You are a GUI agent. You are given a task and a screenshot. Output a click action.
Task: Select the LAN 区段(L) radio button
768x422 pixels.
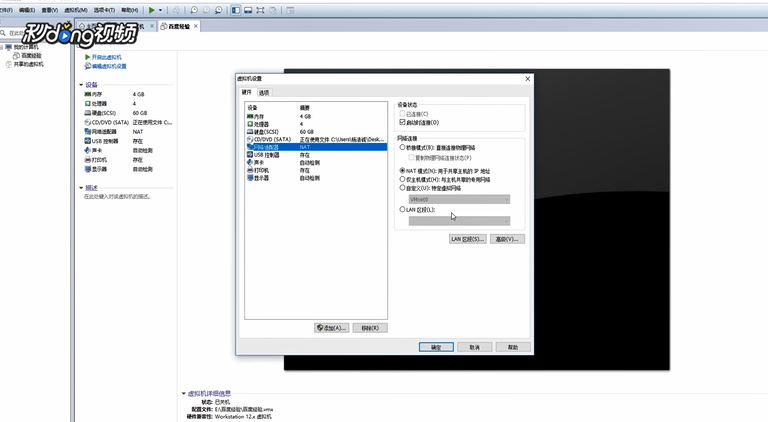pyautogui.click(x=403, y=209)
